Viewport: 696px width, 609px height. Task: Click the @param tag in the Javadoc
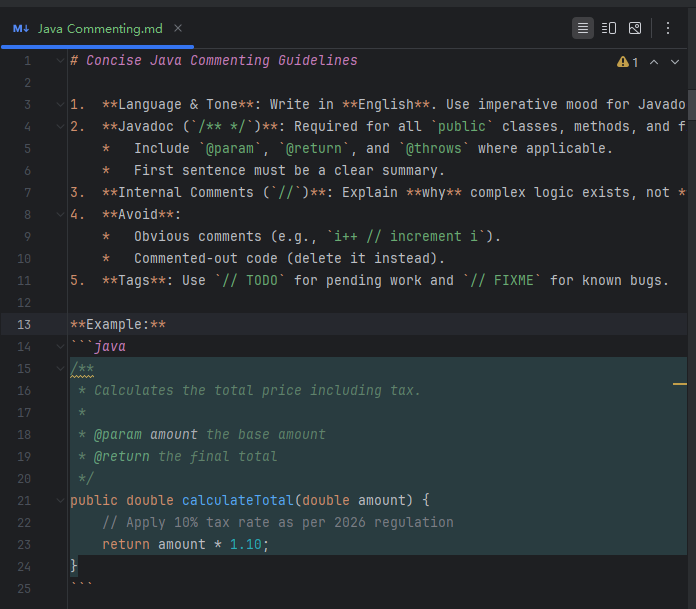[118, 435]
